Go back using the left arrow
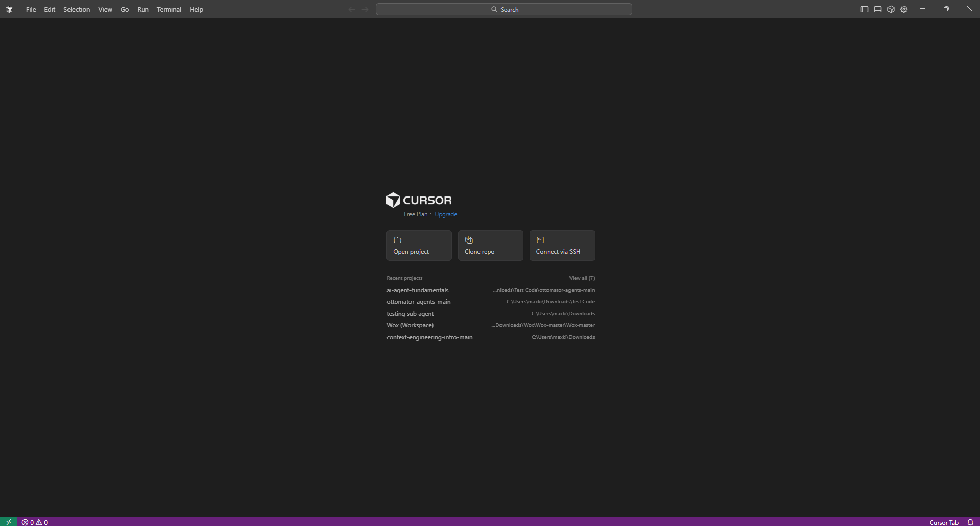 [x=352, y=9]
